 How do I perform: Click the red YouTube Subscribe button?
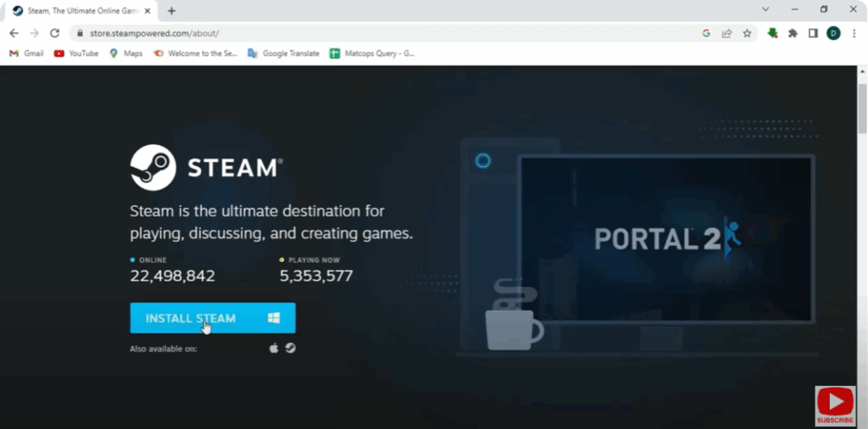[835, 406]
